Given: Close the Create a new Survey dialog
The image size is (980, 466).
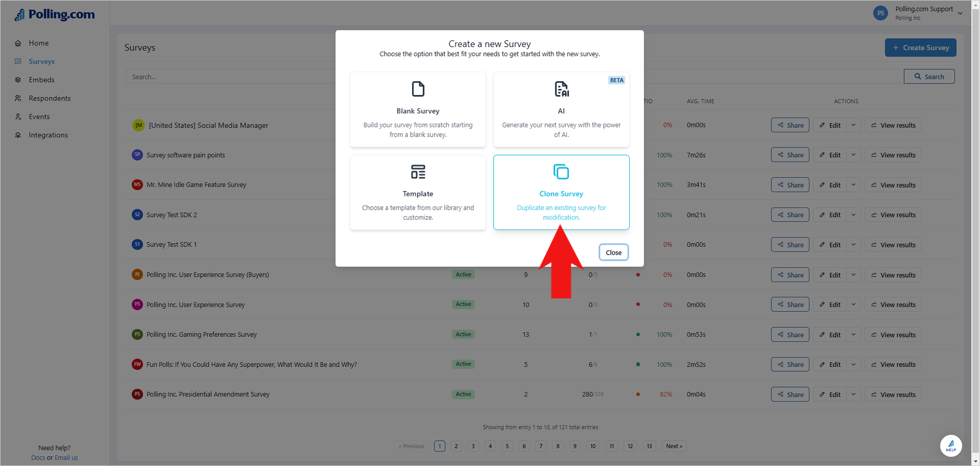Looking at the screenshot, I should click(x=614, y=252).
